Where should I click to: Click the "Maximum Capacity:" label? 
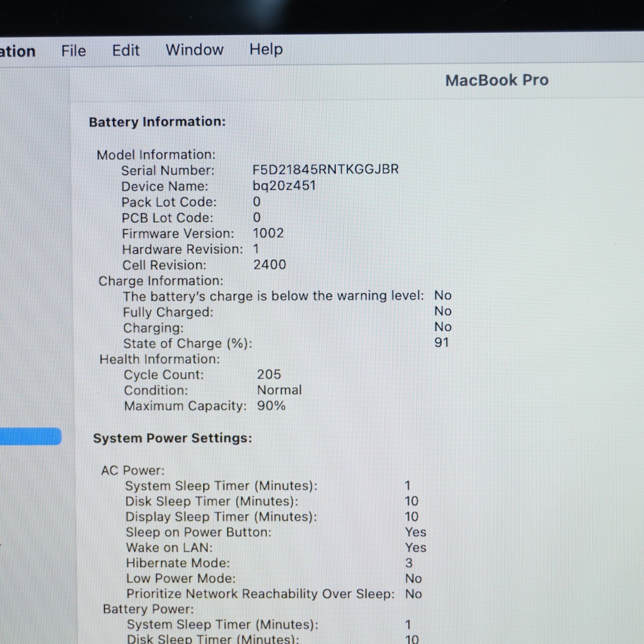pyautogui.click(x=185, y=406)
